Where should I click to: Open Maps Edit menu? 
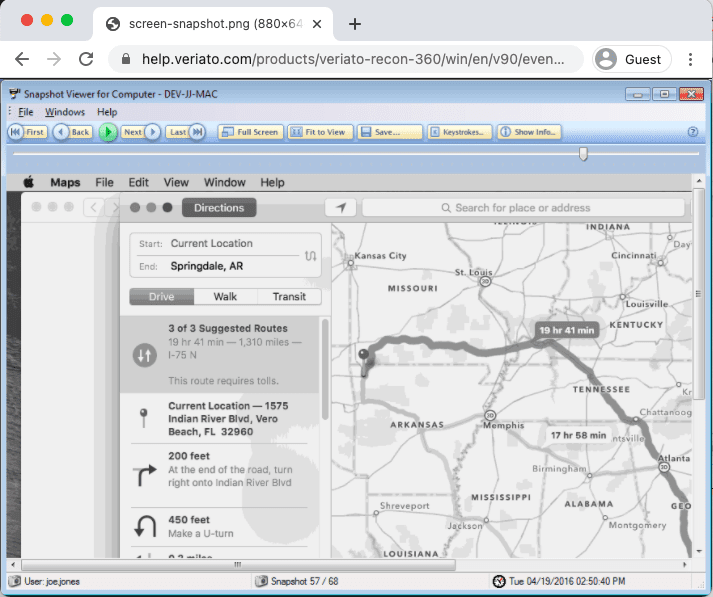[x=138, y=182]
